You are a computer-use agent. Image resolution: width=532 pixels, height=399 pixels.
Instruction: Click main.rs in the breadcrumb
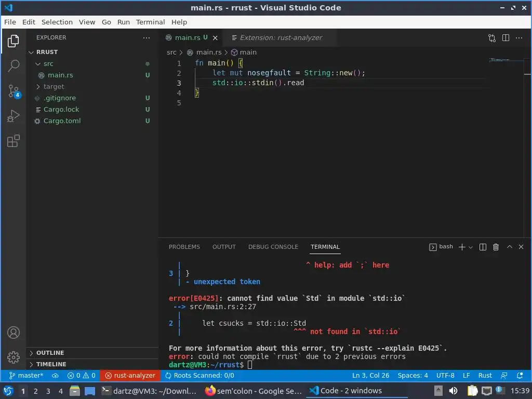coord(205,52)
